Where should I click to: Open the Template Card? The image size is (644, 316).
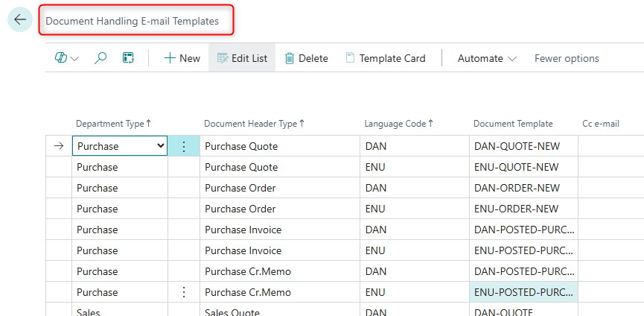click(x=385, y=58)
